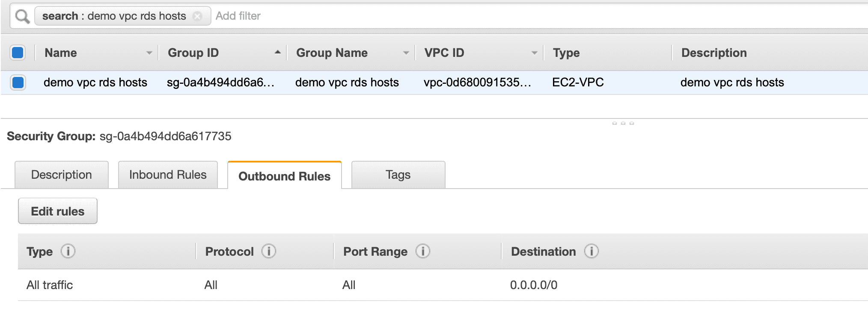Image resolution: width=868 pixels, height=313 pixels.
Task: Show info for rule Type column
Action: pyautogui.click(x=68, y=251)
